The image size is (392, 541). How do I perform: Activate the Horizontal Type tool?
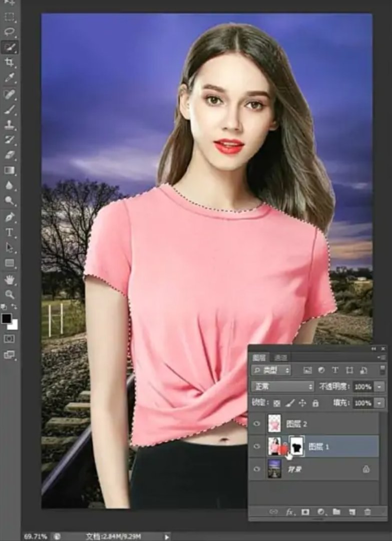(x=9, y=232)
